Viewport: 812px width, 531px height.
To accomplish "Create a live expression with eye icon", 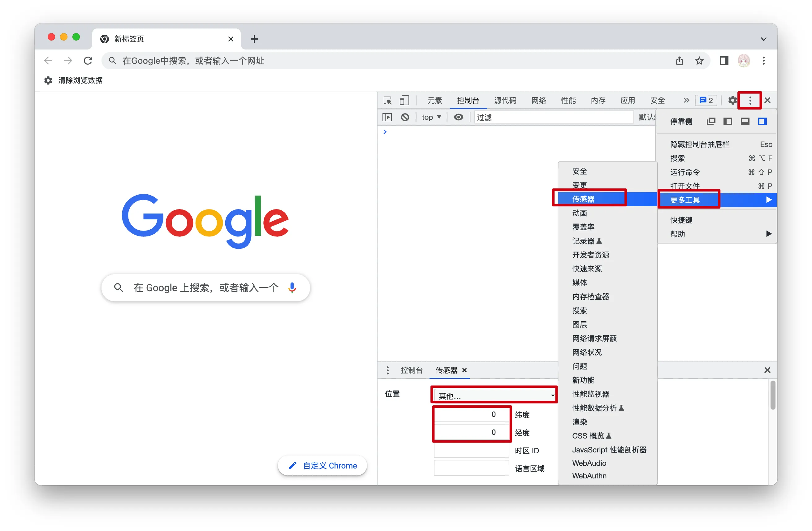I will (458, 117).
